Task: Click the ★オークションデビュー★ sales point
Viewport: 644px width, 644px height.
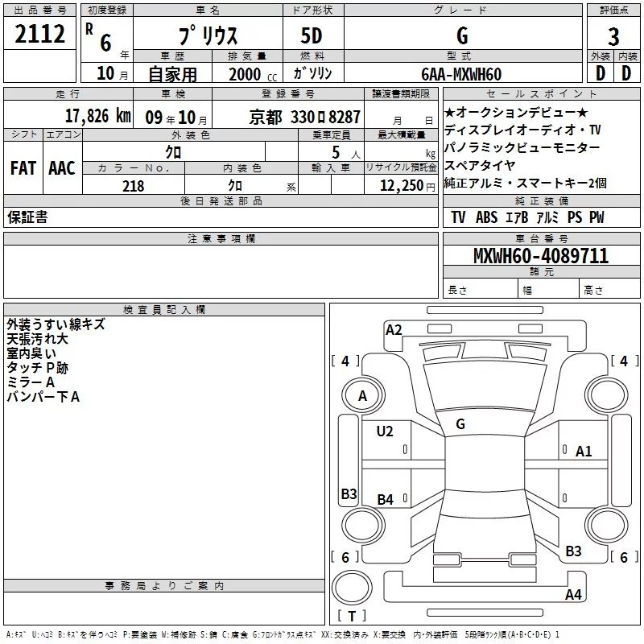Action: pos(516,112)
